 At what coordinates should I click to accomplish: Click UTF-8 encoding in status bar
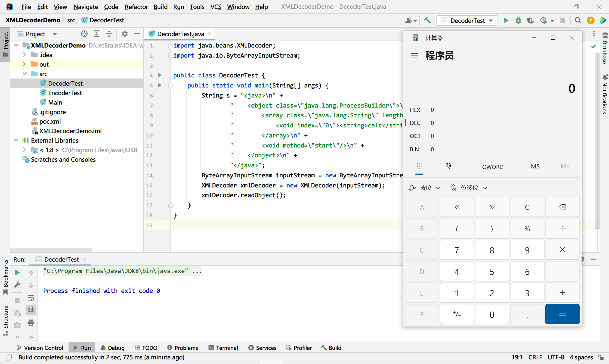pyautogui.click(x=556, y=357)
